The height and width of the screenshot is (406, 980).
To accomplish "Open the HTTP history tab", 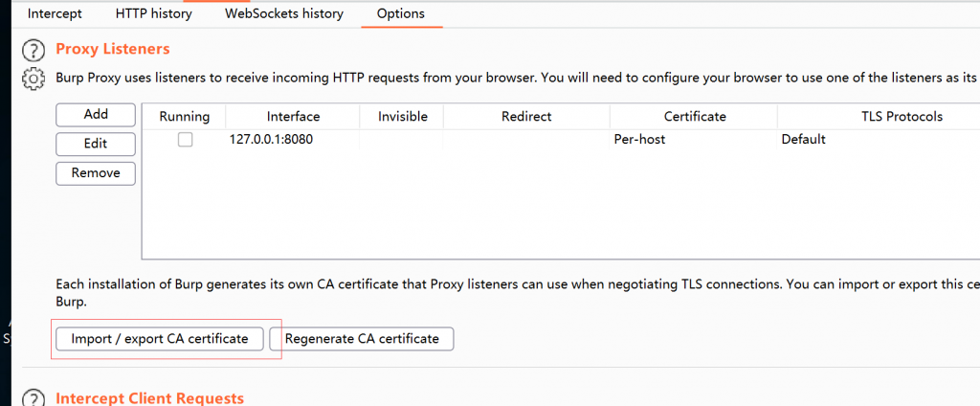I will 153,14.
